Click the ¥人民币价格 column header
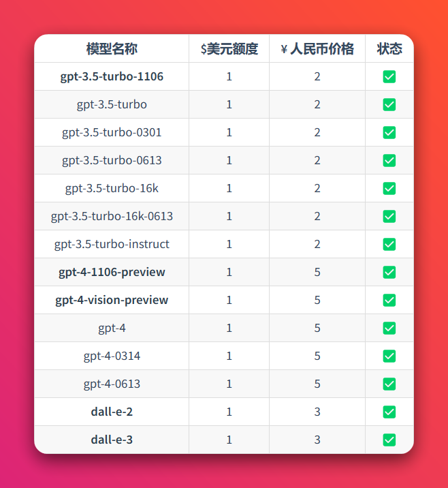Viewport: 448px width, 488px height. pyautogui.click(x=317, y=49)
